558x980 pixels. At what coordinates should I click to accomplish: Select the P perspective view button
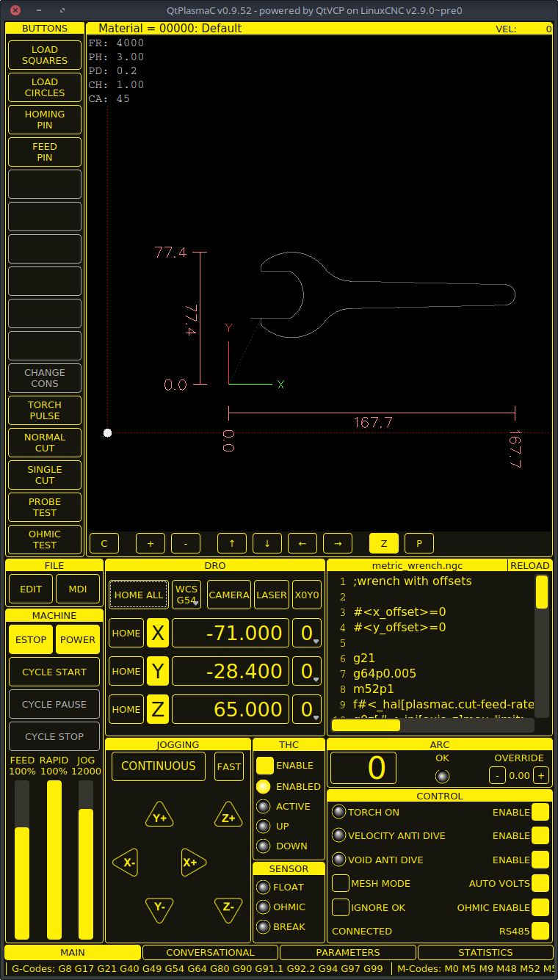point(419,543)
